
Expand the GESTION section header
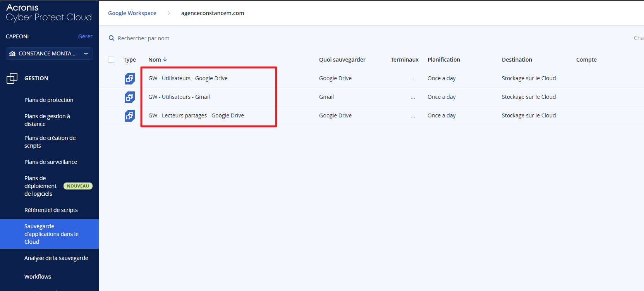pyautogui.click(x=36, y=78)
